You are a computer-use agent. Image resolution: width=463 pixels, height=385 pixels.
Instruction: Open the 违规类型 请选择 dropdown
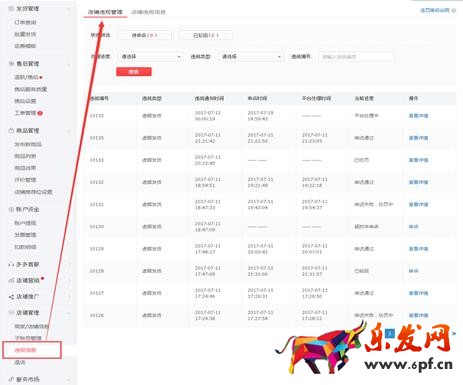(251, 57)
